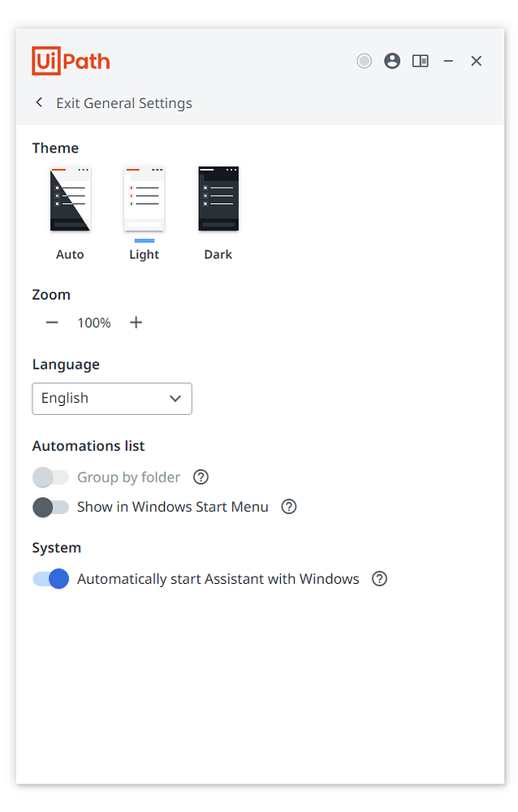Select the Dark theme
The image size is (518, 812).
218,197
